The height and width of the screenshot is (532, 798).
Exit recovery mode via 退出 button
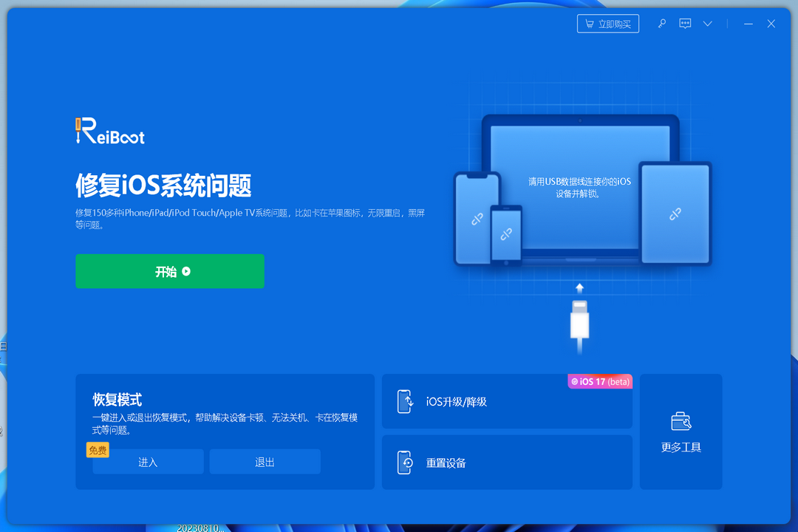[265, 461]
